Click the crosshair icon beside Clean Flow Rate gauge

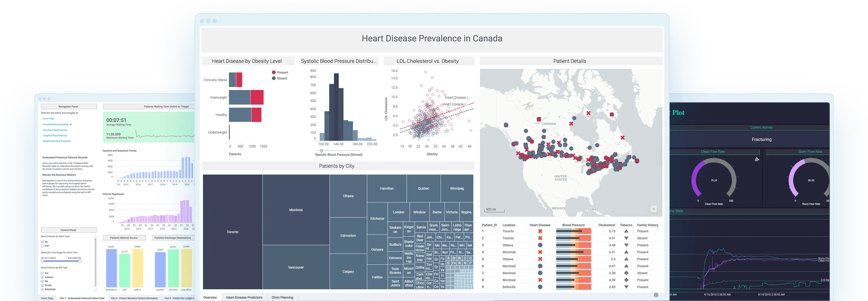pos(757,159)
